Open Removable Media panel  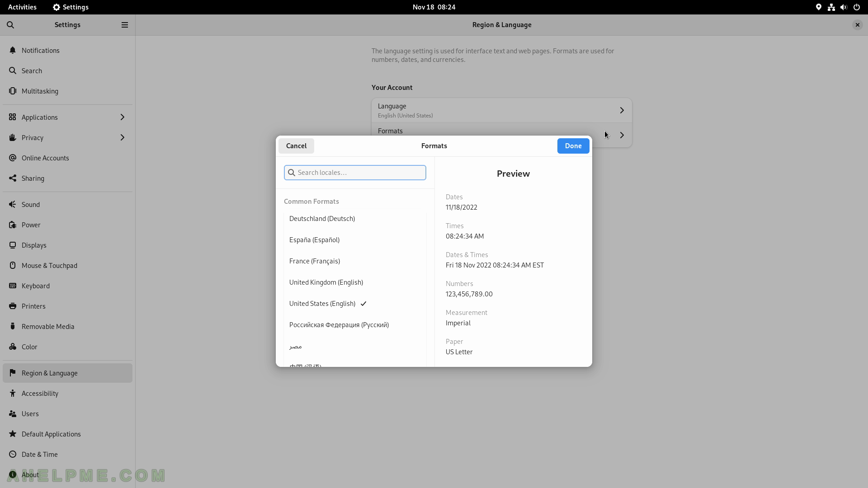(x=67, y=326)
